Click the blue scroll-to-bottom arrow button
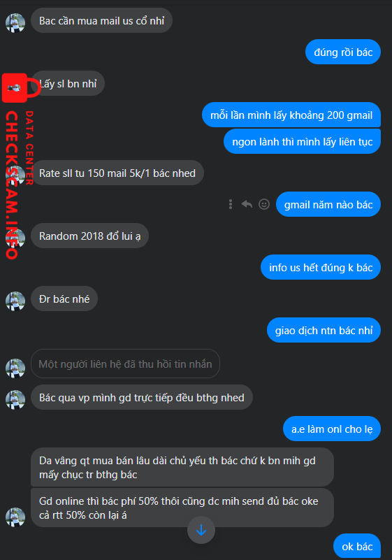 (x=201, y=530)
